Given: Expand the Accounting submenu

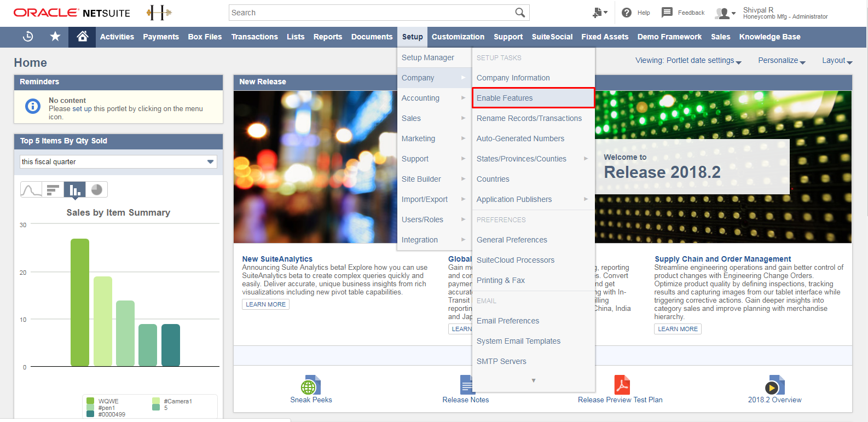Looking at the screenshot, I should (x=434, y=98).
